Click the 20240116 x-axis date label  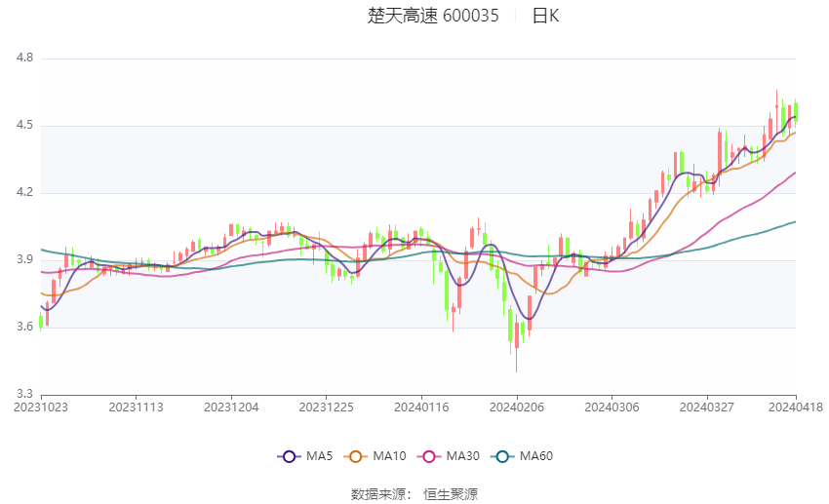[x=421, y=407]
